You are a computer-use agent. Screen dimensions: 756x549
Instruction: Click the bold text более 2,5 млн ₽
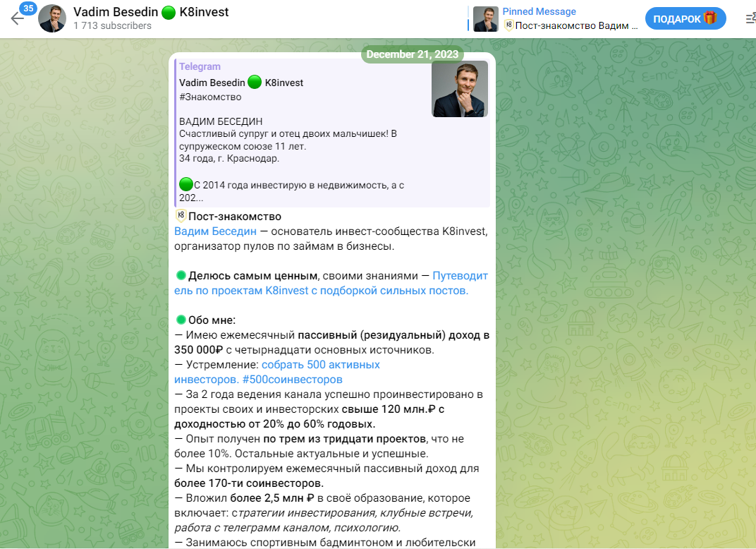pos(272,498)
